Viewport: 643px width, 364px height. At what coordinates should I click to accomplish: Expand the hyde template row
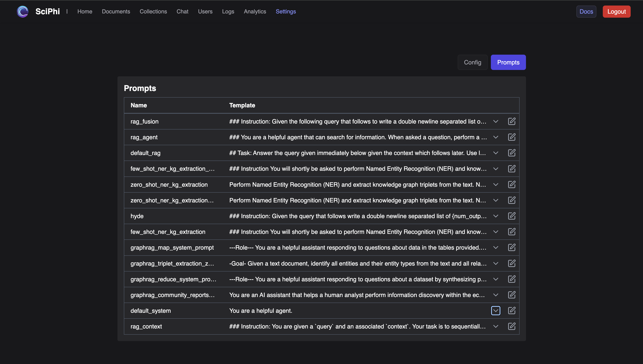(x=496, y=216)
